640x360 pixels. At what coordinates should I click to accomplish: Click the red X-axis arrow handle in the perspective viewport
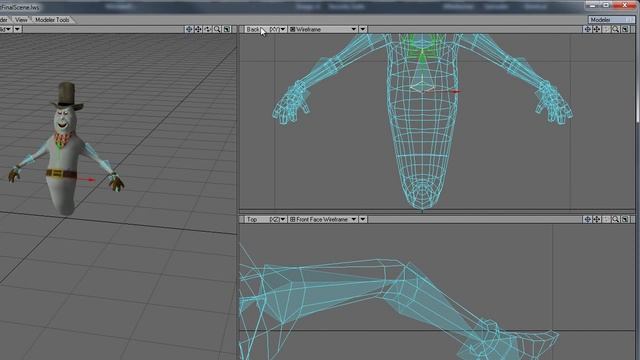tap(87, 179)
